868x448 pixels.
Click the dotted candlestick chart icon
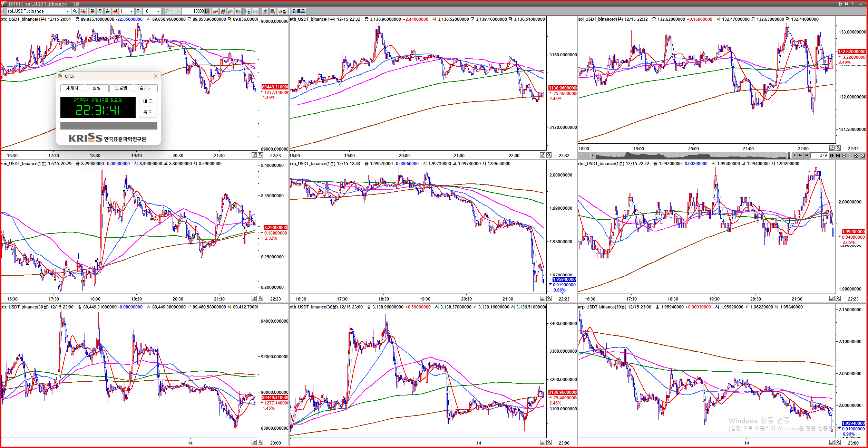(x=223, y=11)
